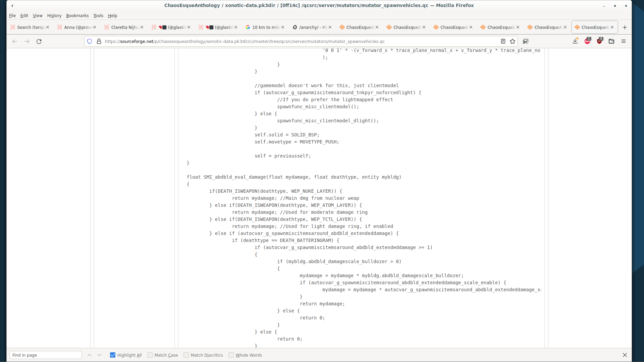
Task: Click the Find in page input field
Action: (x=46, y=355)
